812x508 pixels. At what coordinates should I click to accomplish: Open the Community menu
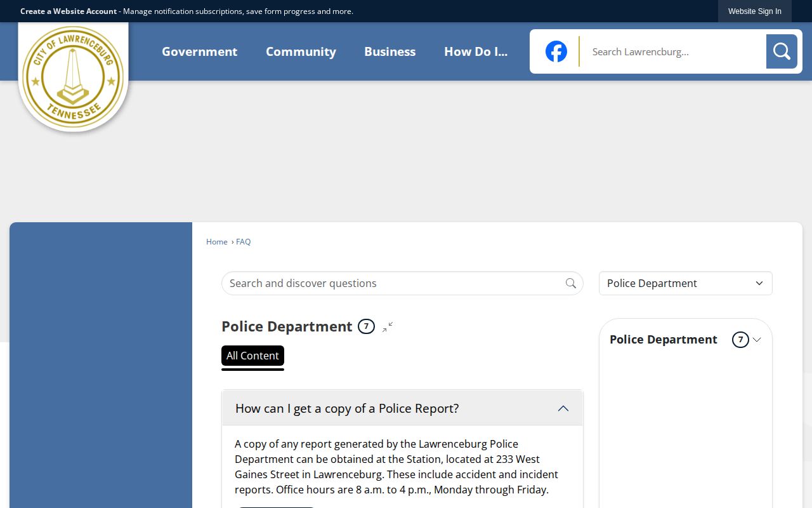(301, 51)
